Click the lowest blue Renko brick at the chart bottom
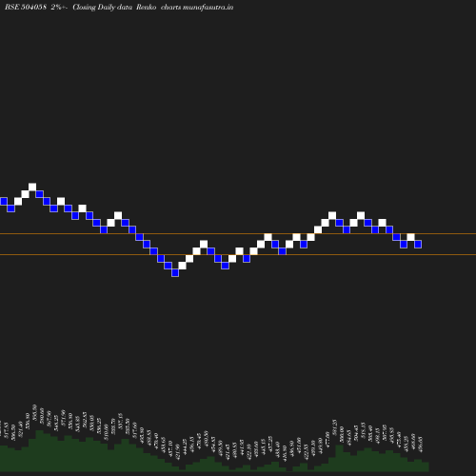 pyautogui.click(x=175, y=272)
